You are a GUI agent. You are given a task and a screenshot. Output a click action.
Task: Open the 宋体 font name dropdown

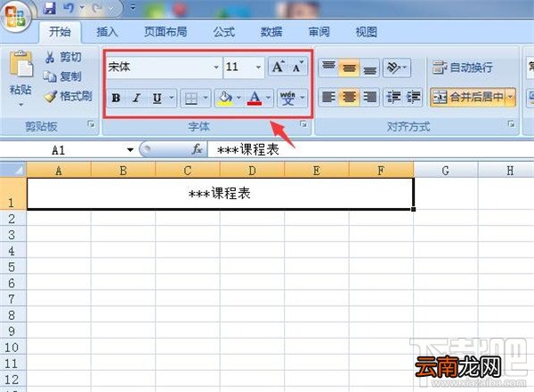[x=216, y=67]
